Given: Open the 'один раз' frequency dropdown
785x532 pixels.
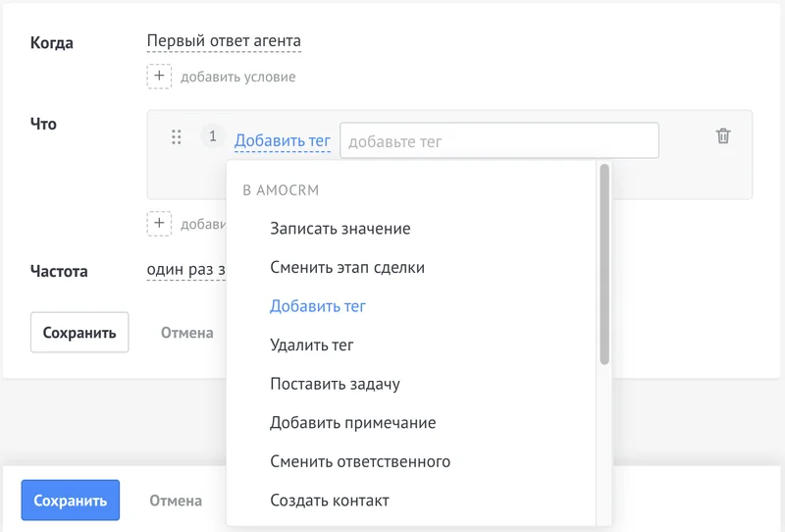Looking at the screenshot, I should 185,270.
